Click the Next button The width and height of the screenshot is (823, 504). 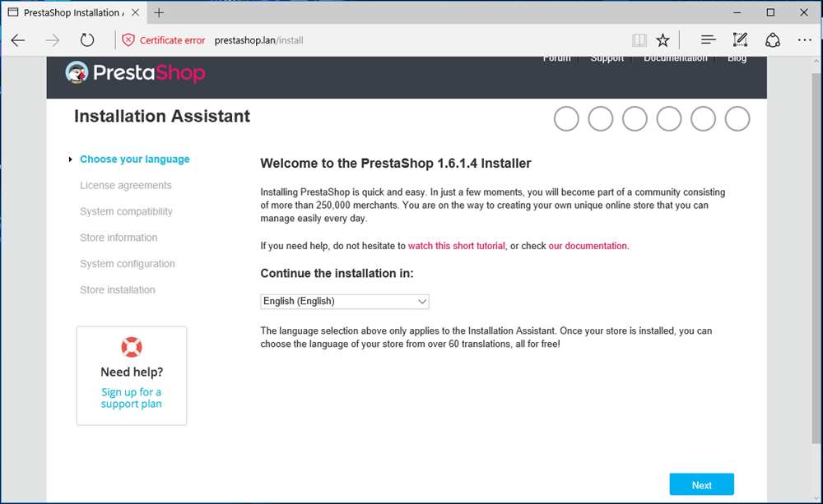(701, 485)
